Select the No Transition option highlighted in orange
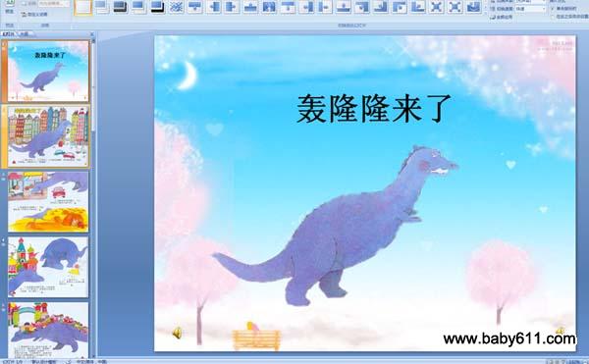Screen dimensions: 589x364 tap(83, 7)
